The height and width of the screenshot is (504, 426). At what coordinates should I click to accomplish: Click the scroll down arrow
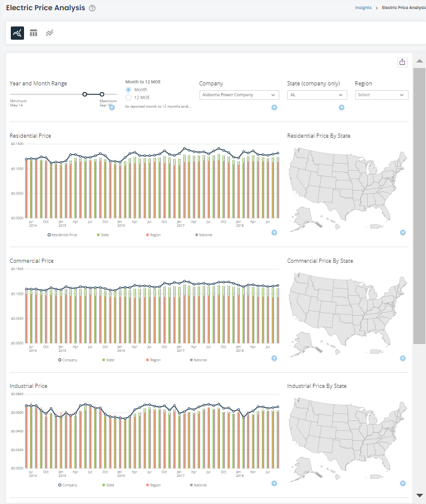[419, 496]
